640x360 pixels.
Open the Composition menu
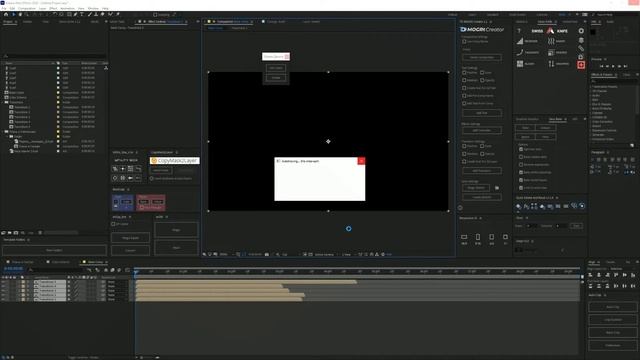click(27, 8)
